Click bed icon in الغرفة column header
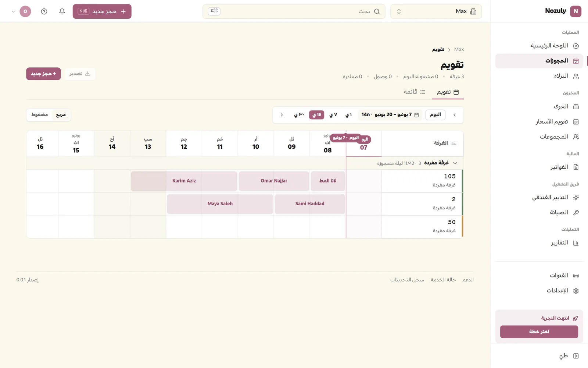The image size is (588, 368). point(454,143)
